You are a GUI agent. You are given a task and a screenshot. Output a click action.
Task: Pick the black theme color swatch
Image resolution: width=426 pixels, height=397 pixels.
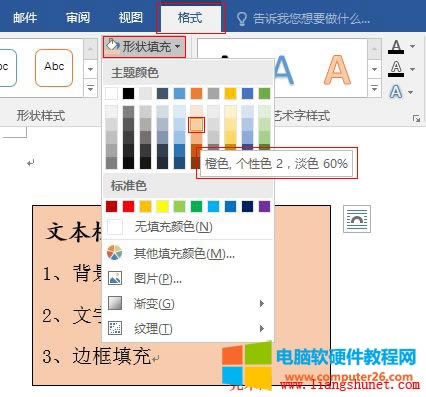pos(128,94)
